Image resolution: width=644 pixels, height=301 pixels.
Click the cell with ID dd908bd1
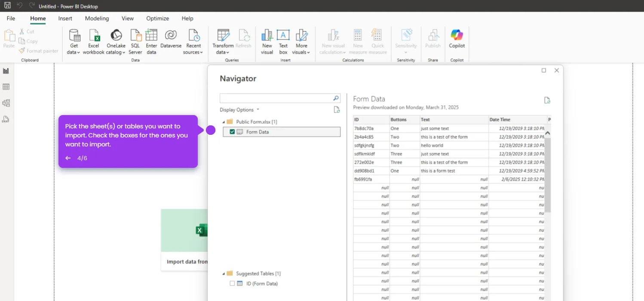point(371,171)
